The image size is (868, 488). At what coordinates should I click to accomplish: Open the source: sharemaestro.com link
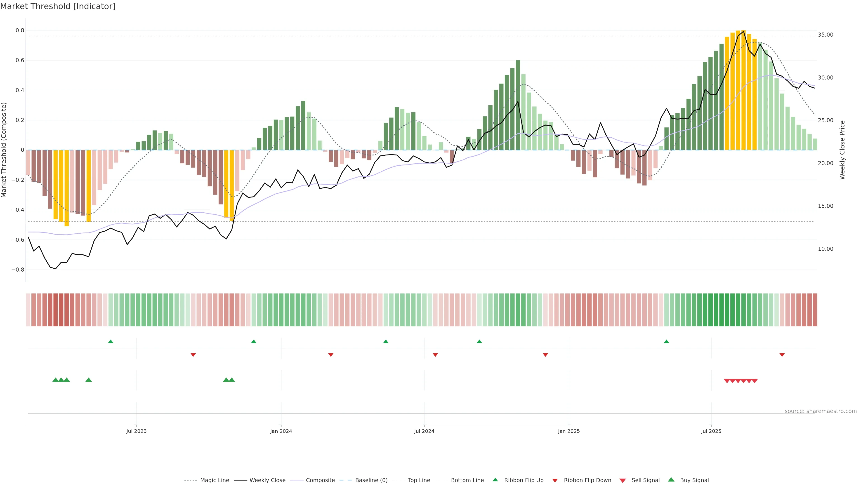coord(821,411)
